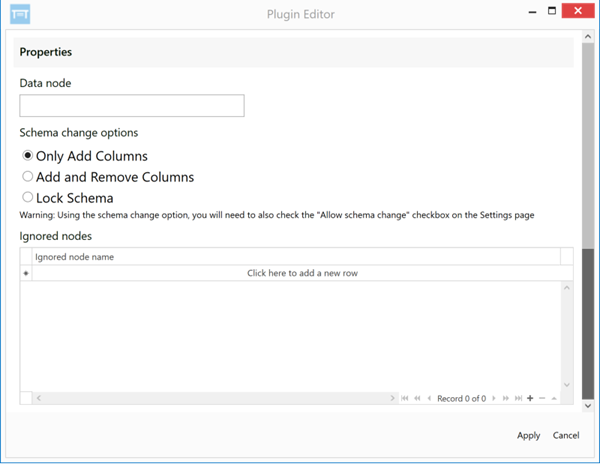The image size is (600, 464).
Task: Click the Data node input field
Action: 132,106
